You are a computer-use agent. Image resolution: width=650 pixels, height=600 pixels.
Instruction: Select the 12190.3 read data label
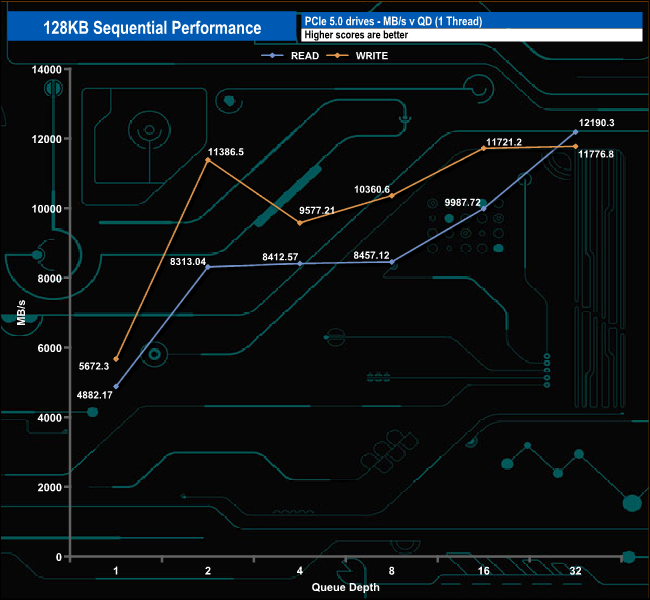pos(597,123)
